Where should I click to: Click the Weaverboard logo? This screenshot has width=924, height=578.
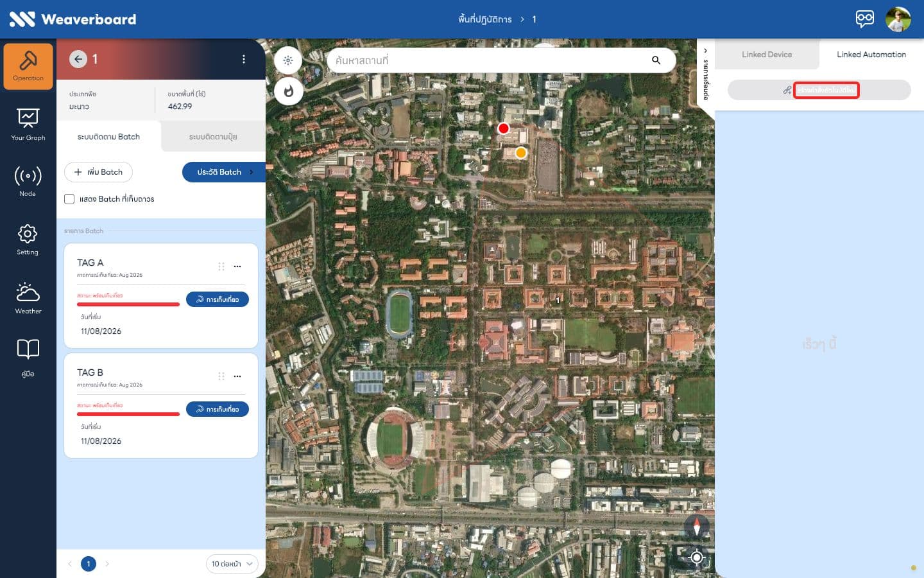(x=73, y=19)
